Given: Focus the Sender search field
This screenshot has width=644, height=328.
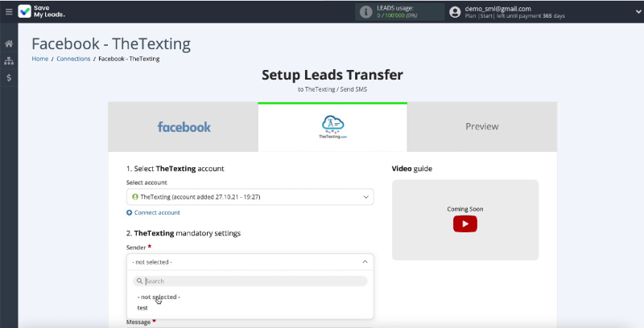Looking at the screenshot, I should [x=250, y=281].
